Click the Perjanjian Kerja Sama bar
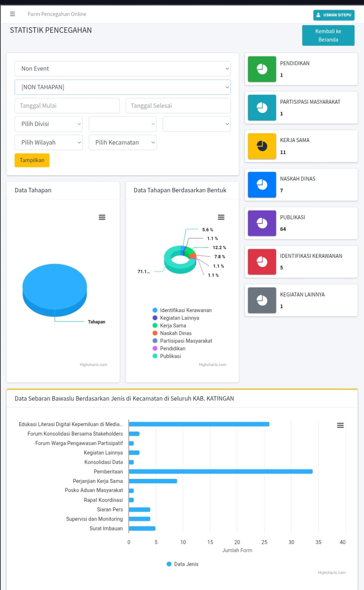The image size is (364, 590). (153, 481)
